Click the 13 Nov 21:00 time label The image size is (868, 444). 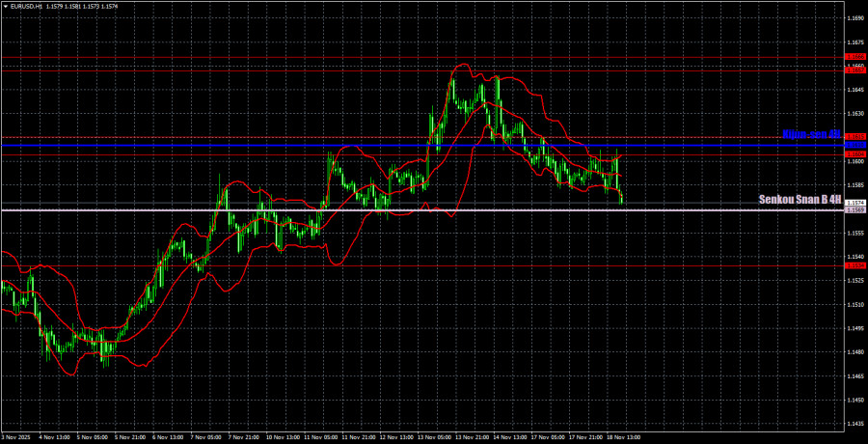(x=471, y=438)
